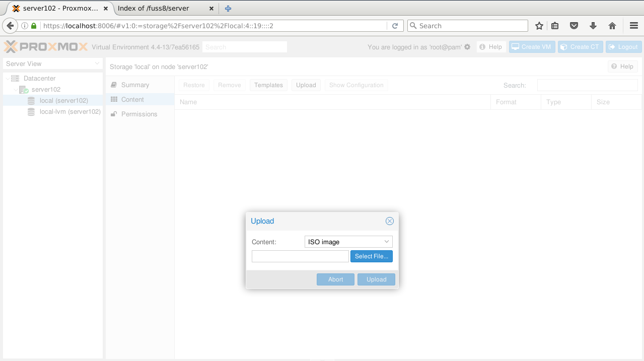Click the Upload button in the dialog
The height and width of the screenshot is (361, 644).
[x=376, y=279]
